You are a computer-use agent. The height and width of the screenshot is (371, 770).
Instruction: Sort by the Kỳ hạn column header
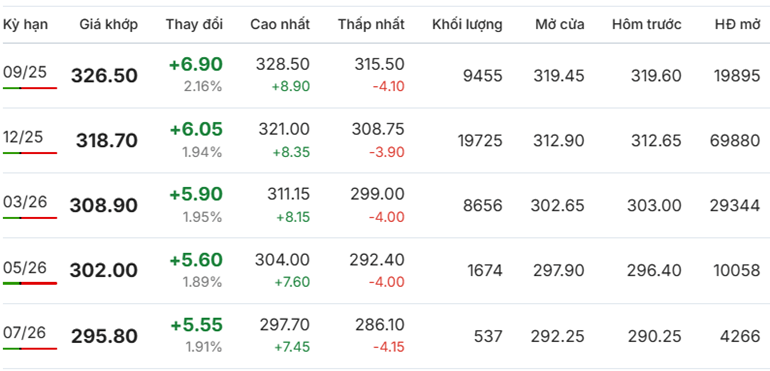tap(26, 25)
